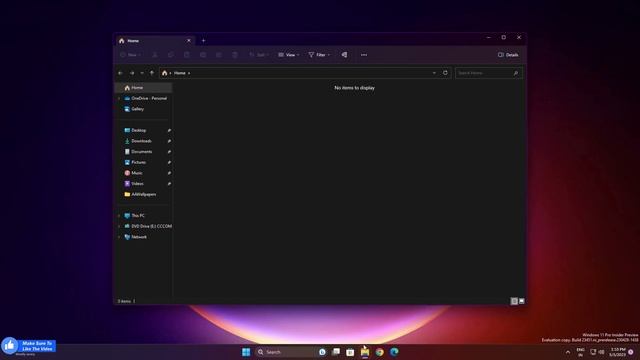Open the recent locations chevron
640x360 pixels.
tap(142, 73)
